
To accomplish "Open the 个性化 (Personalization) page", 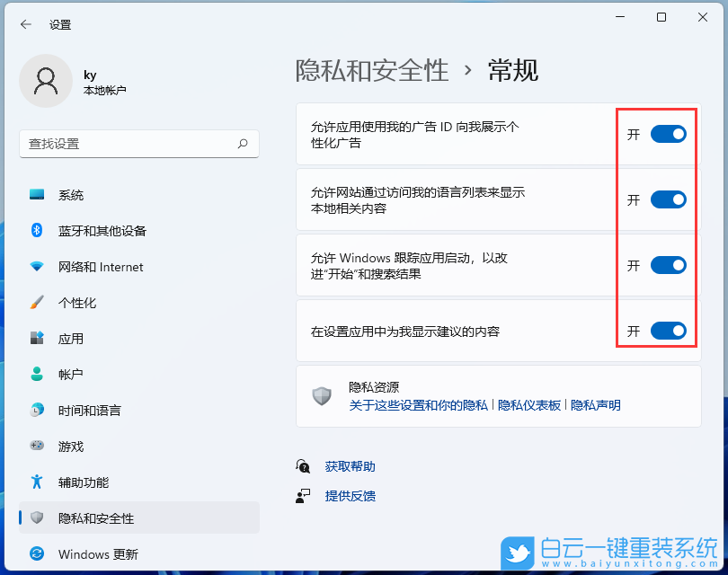I will (x=72, y=303).
